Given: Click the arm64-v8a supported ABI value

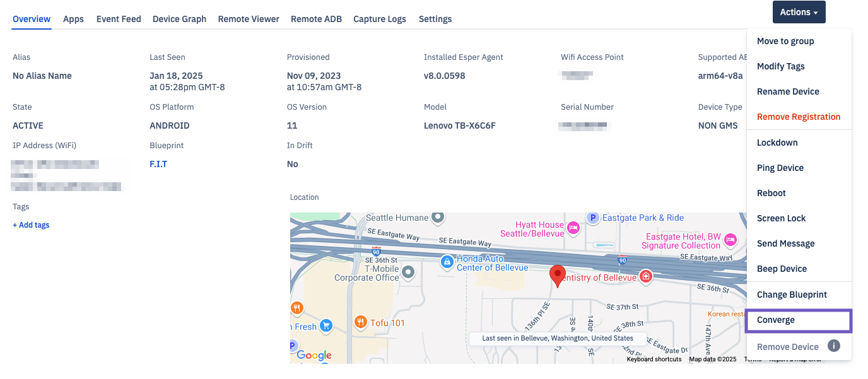Looking at the screenshot, I should pyautogui.click(x=720, y=76).
